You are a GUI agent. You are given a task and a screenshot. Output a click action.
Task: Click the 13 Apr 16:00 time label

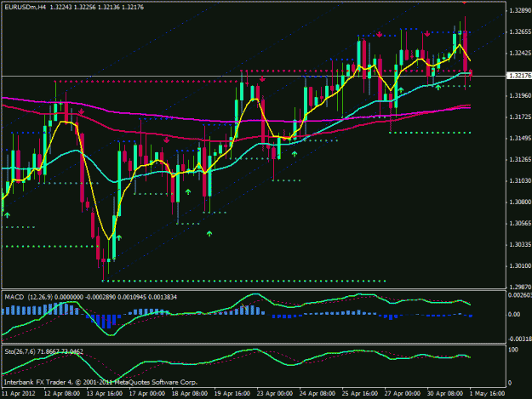click(x=105, y=394)
